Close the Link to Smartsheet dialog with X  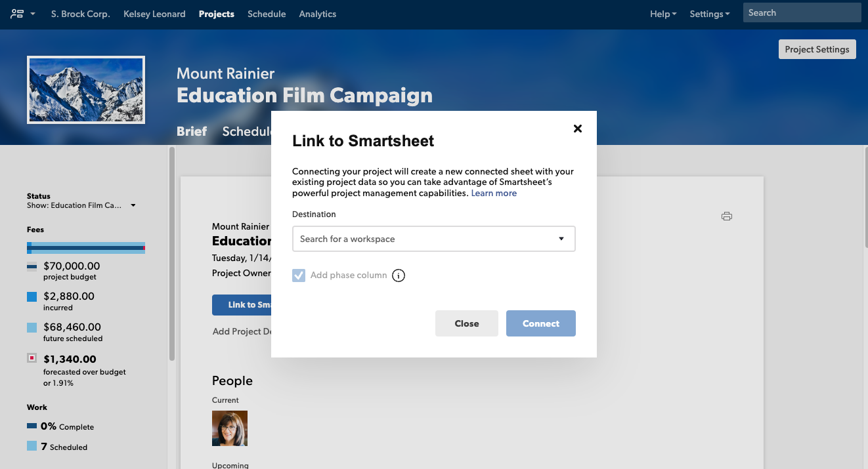pyautogui.click(x=578, y=129)
